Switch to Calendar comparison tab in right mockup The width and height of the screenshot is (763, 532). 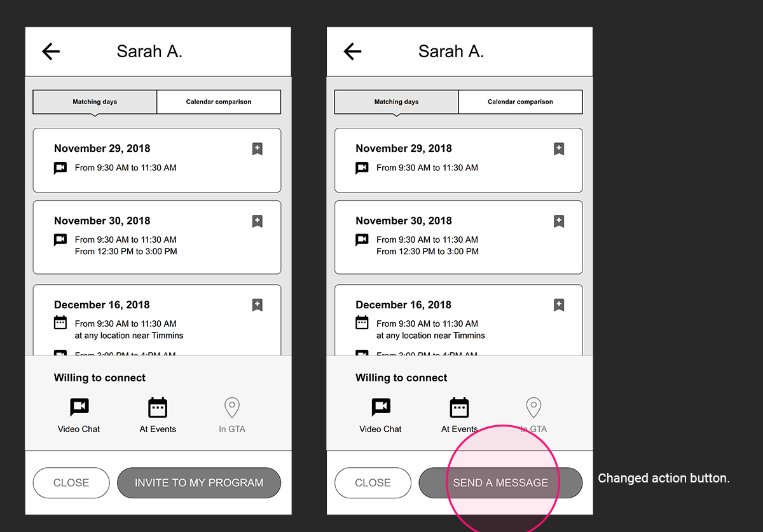click(520, 102)
